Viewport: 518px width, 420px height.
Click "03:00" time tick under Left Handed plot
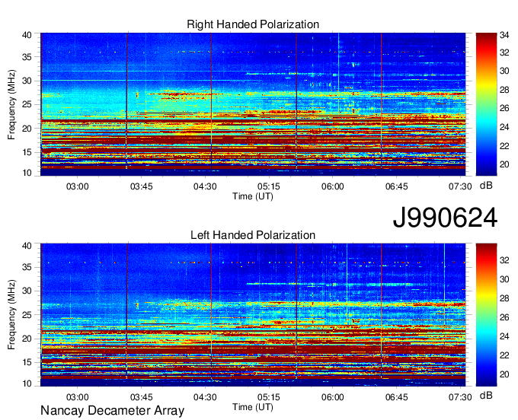point(77,397)
